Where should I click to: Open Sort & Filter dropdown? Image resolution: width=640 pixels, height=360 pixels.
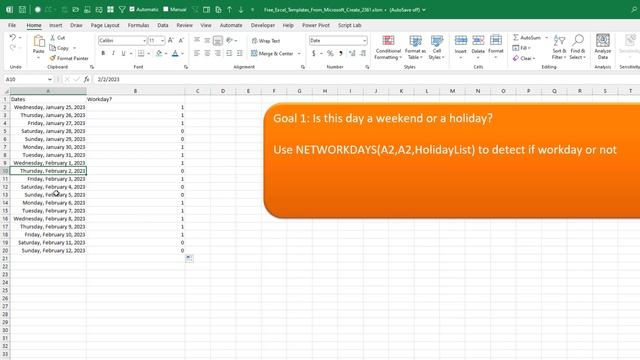coord(559,47)
